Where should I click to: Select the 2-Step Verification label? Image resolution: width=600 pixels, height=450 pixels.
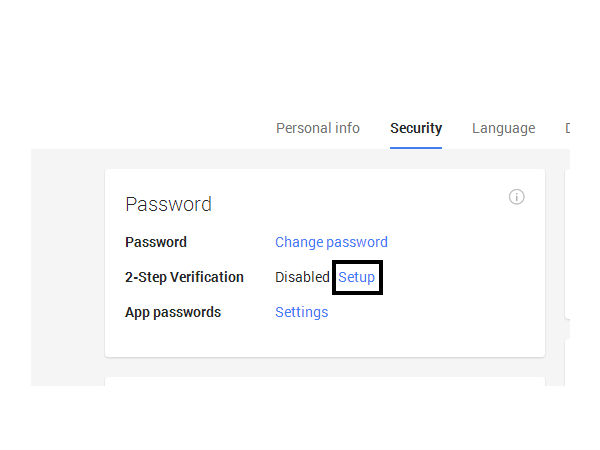(x=184, y=277)
